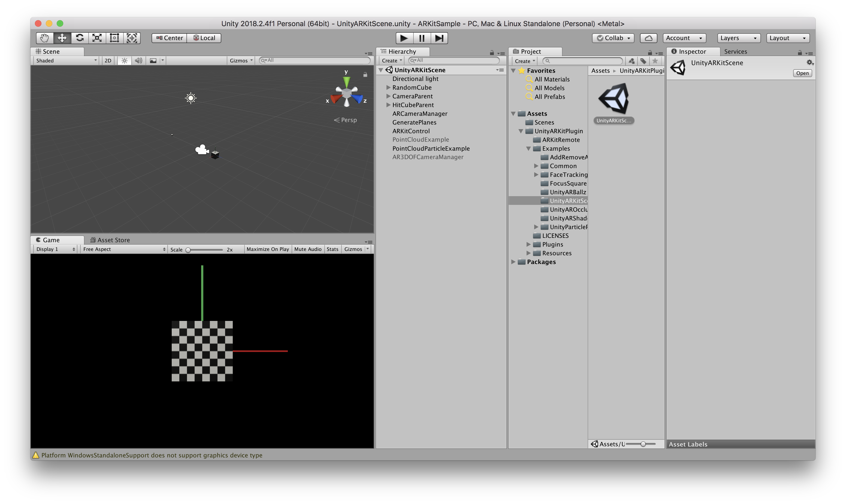Click the Inspector settings gear icon
Viewport: 846px width, 504px height.
click(810, 62)
